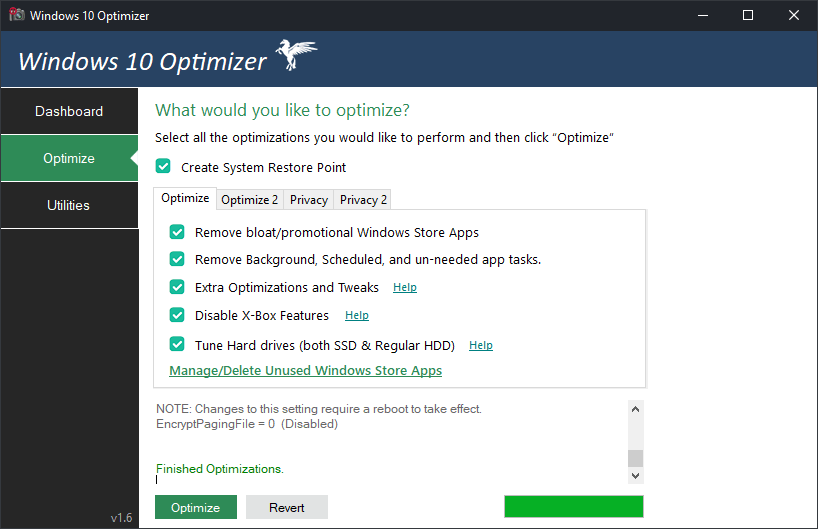Go to Utilities in the sidebar

coord(69,205)
